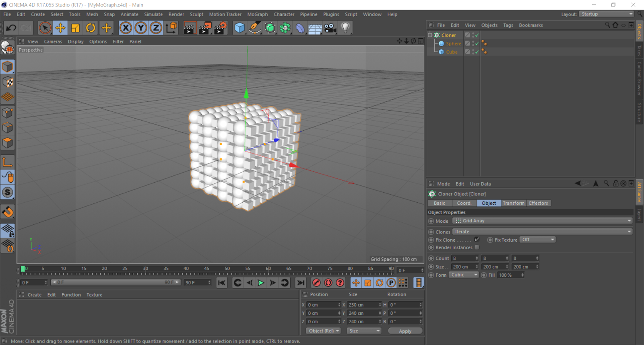
Task: Switch to the Effectors tab
Action: pyautogui.click(x=538, y=203)
